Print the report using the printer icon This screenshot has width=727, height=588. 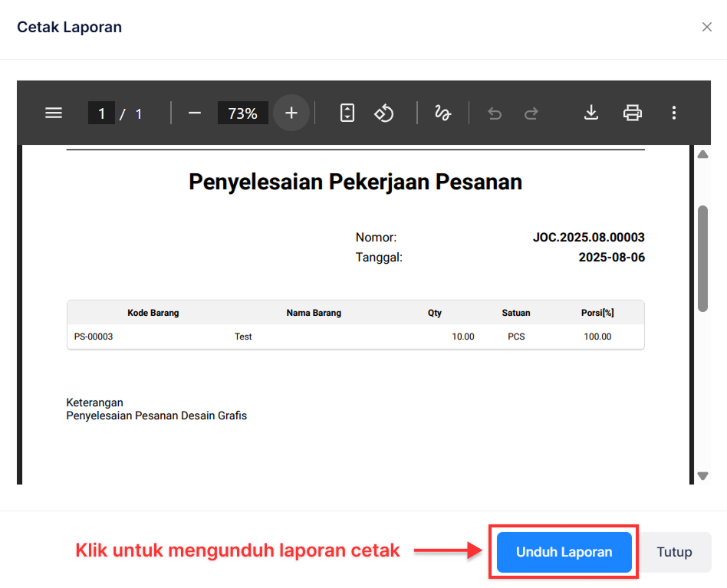632,113
